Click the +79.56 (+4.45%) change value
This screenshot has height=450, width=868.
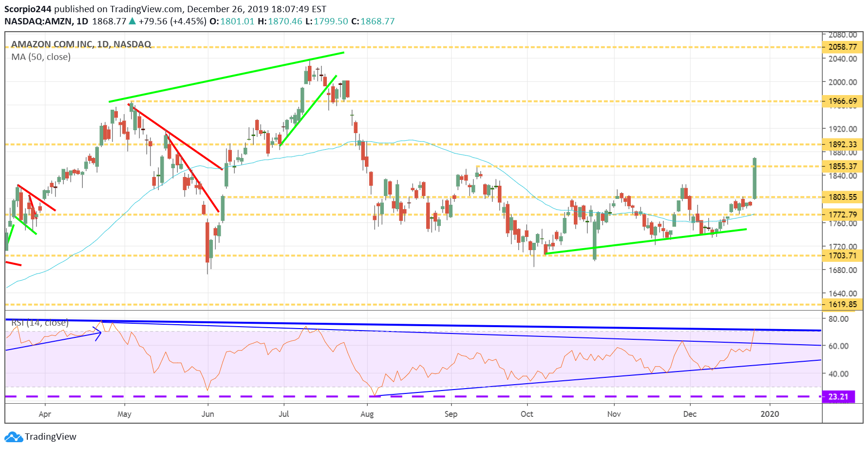pos(172,21)
